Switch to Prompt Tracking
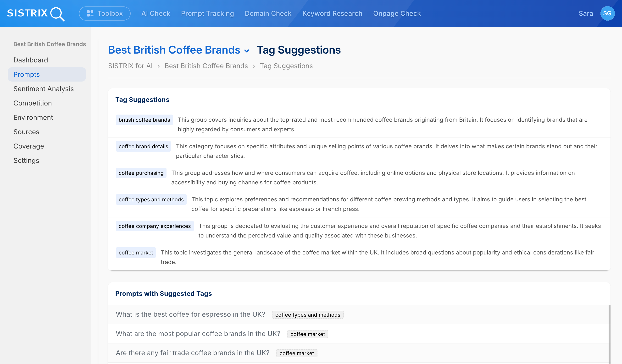The image size is (622, 364). pos(207,14)
